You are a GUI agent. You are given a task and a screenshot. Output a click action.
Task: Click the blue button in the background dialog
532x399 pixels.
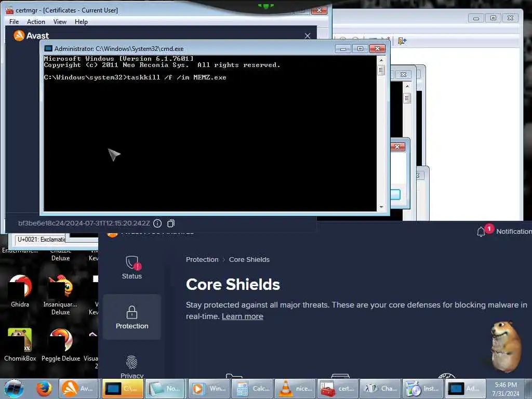point(395,195)
